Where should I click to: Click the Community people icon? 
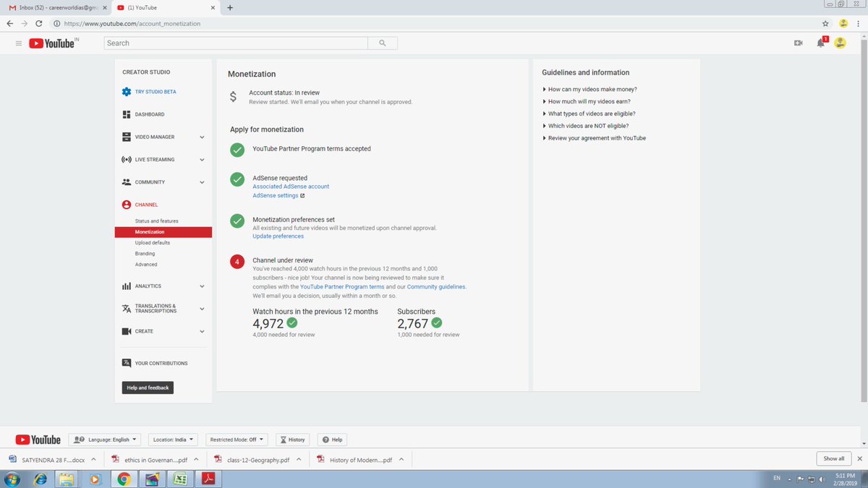tap(127, 182)
